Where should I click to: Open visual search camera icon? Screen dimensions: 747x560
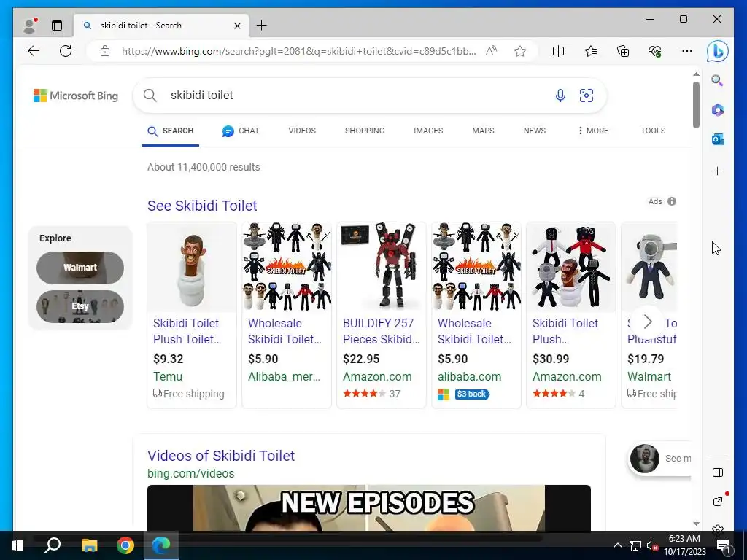click(x=587, y=96)
